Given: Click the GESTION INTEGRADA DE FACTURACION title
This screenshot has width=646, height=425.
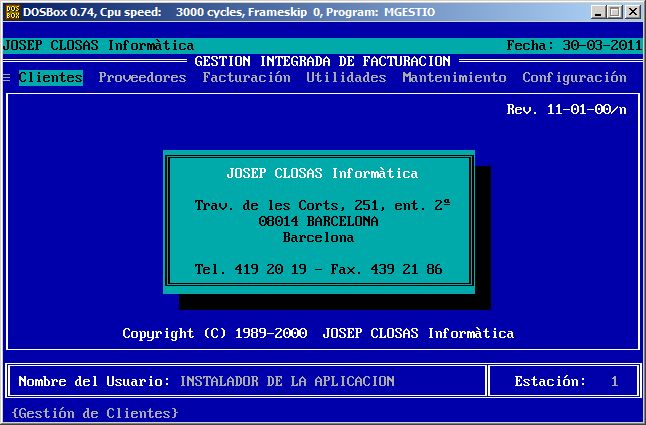Looking at the screenshot, I should (x=322, y=62).
